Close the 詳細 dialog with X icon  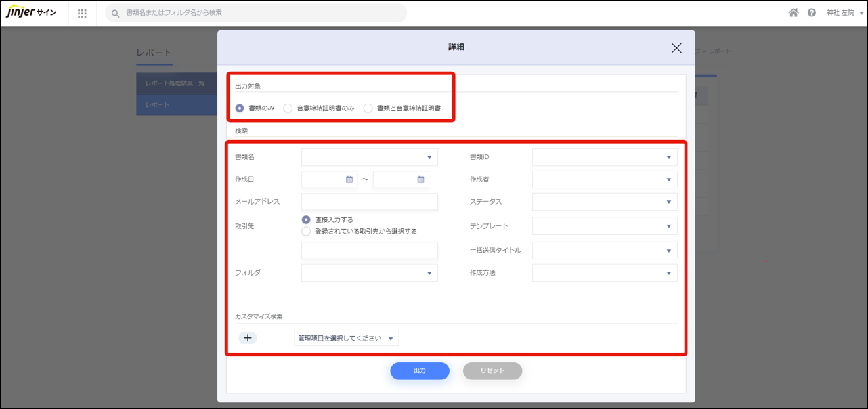pos(676,48)
